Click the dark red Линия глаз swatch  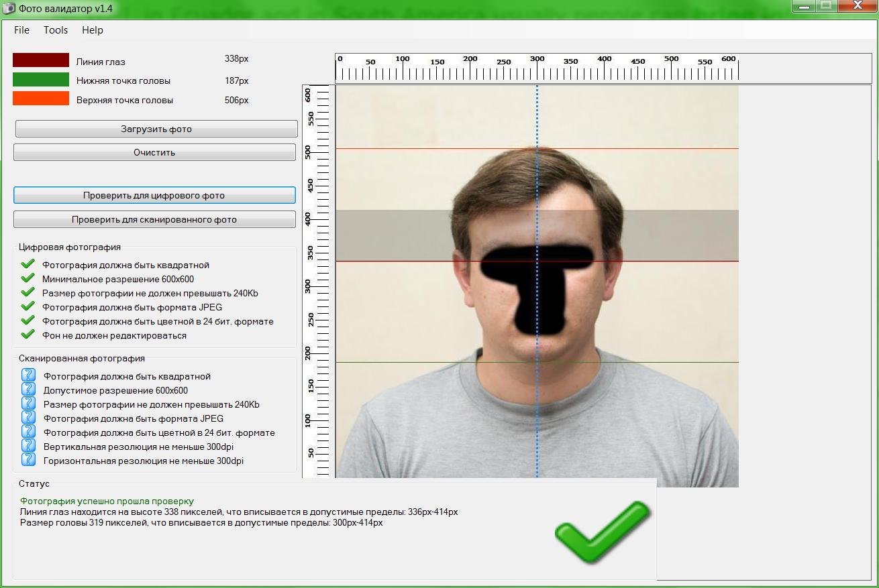click(41, 60)
